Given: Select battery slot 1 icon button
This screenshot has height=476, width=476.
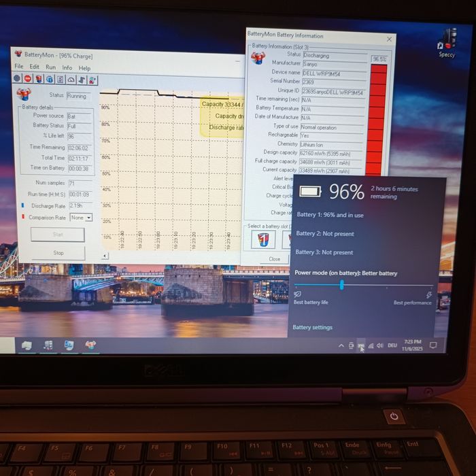Looking at the screenshot, I should click(263, 239).
